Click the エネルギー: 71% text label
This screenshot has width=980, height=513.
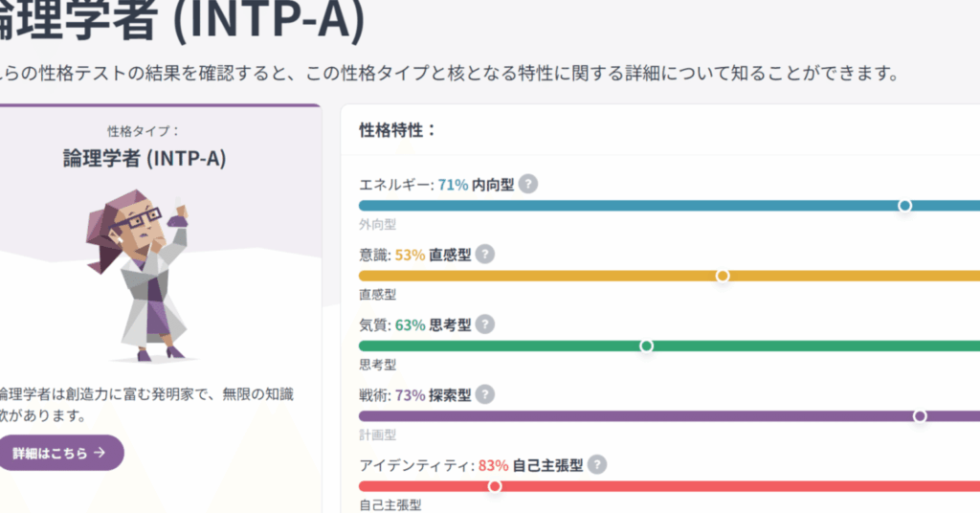coord(413,185)
